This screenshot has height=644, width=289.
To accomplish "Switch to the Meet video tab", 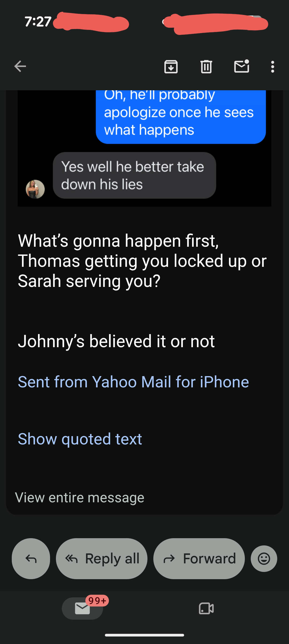I will (206, 608).
